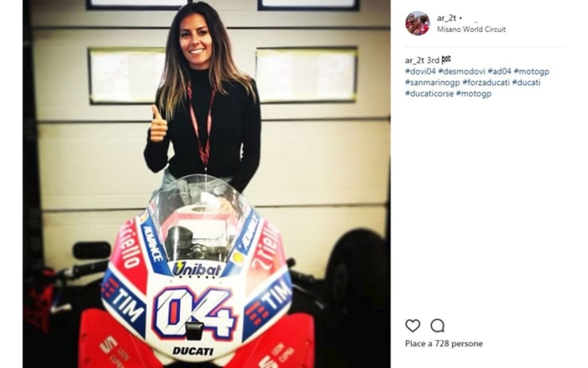This screenshot has height=368, width=588.
Task: Open the #desmodovi hashtag
Action: point(461,71)
